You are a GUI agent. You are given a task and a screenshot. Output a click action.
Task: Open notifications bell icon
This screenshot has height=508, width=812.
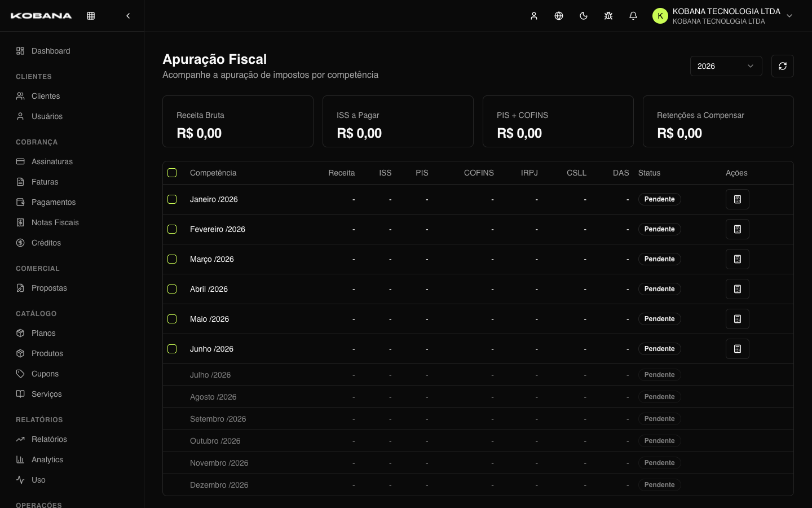(x=633, y=16)
